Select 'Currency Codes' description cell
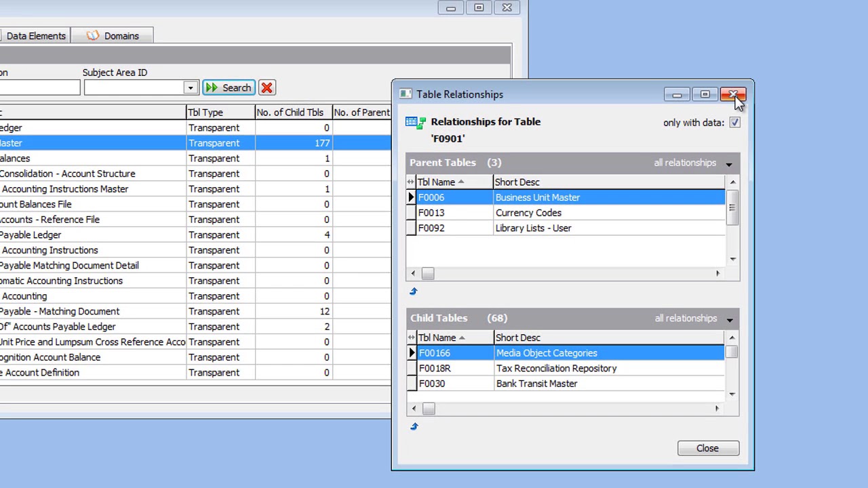Image resolution: width=868 pixels, height=488 pixels. point(609,213)
